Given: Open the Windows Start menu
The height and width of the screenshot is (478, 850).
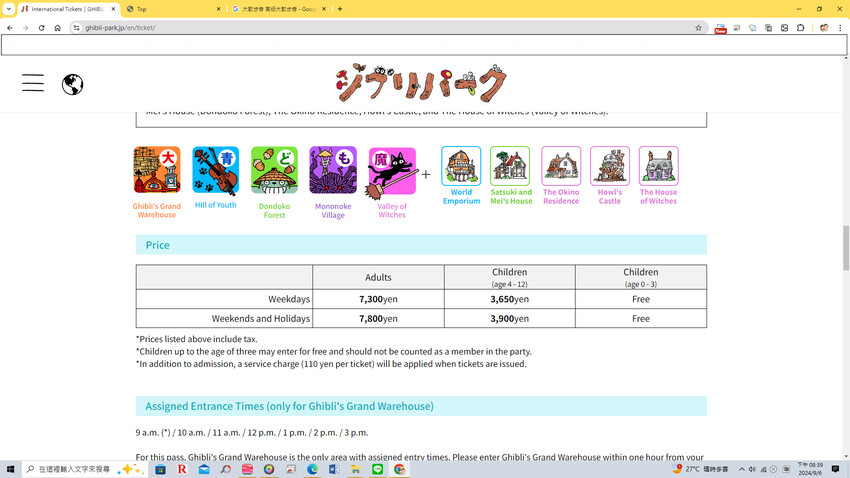Looking at the screenshot, I should tap(10, 469).
